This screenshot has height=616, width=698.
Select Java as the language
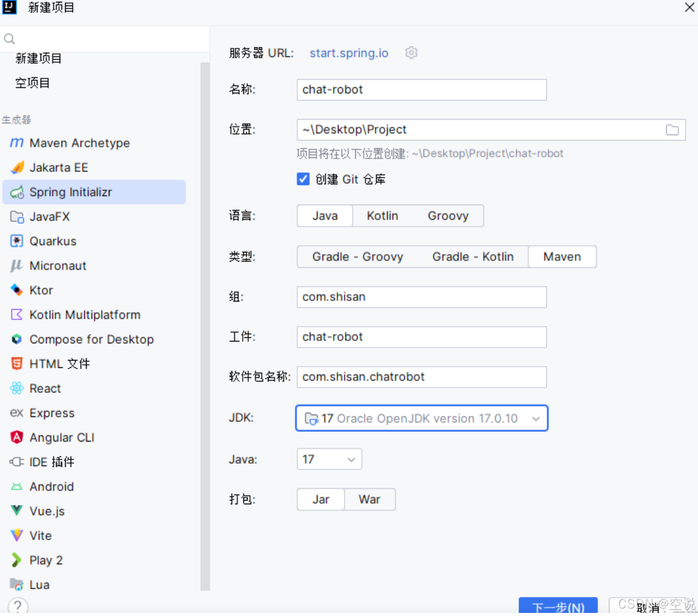point(325,216)
